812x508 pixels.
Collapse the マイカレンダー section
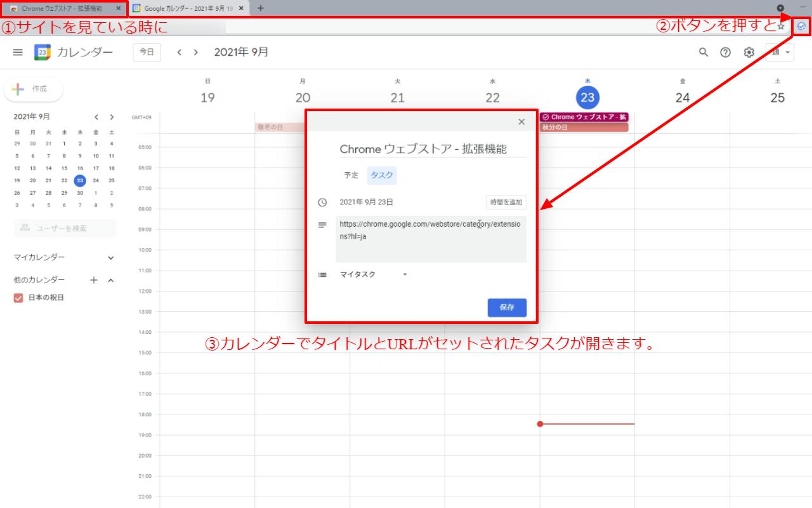111,257
